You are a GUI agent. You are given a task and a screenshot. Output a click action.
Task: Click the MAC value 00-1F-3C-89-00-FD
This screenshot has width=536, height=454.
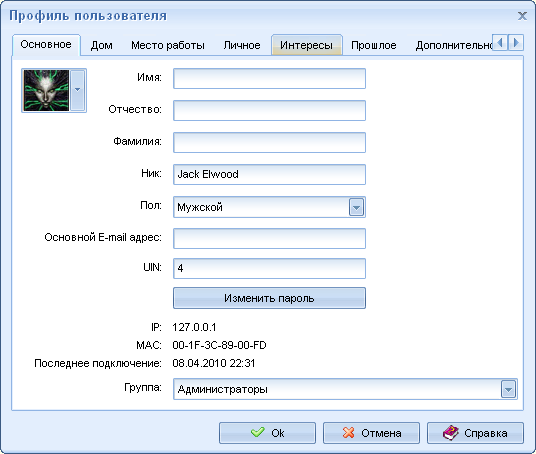tap(219, 345)
